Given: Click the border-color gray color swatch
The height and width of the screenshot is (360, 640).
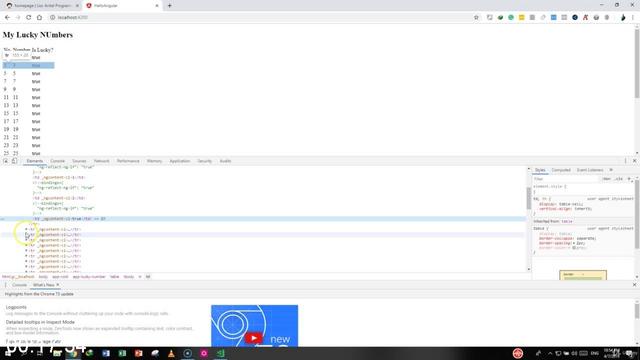Looking at the screenshot, I should pos(574,248).
